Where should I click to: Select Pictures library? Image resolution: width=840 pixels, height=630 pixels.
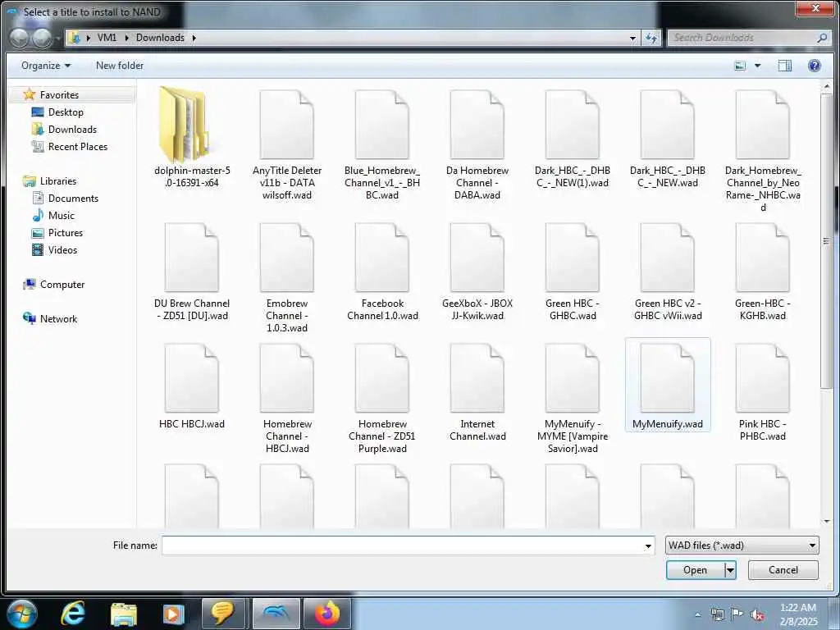[66, 232]
